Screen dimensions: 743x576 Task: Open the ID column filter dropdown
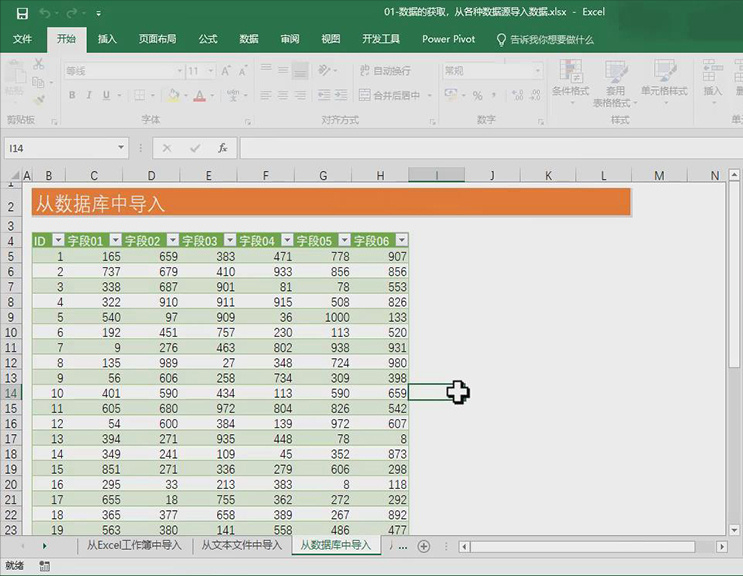click(x=58, y=240)
